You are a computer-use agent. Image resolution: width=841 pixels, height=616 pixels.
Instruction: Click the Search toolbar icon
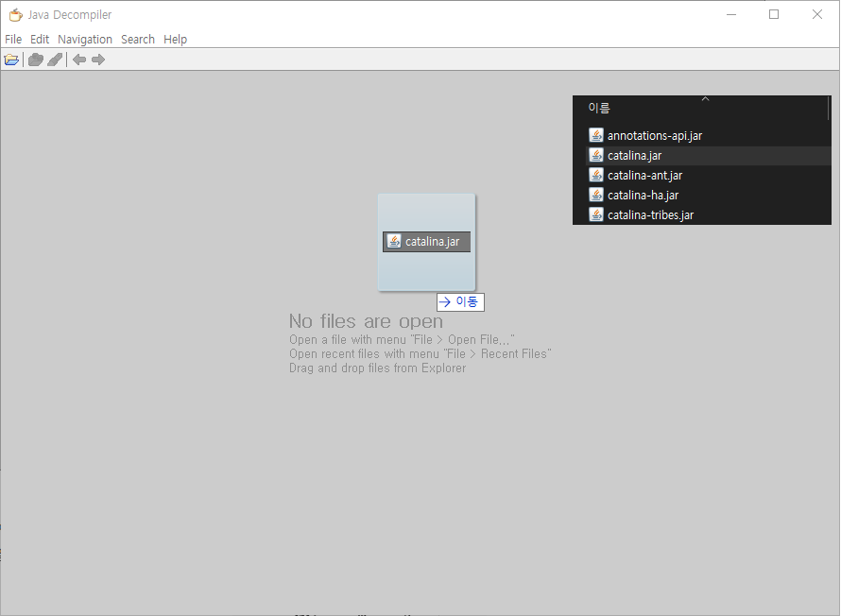(55, 59)
